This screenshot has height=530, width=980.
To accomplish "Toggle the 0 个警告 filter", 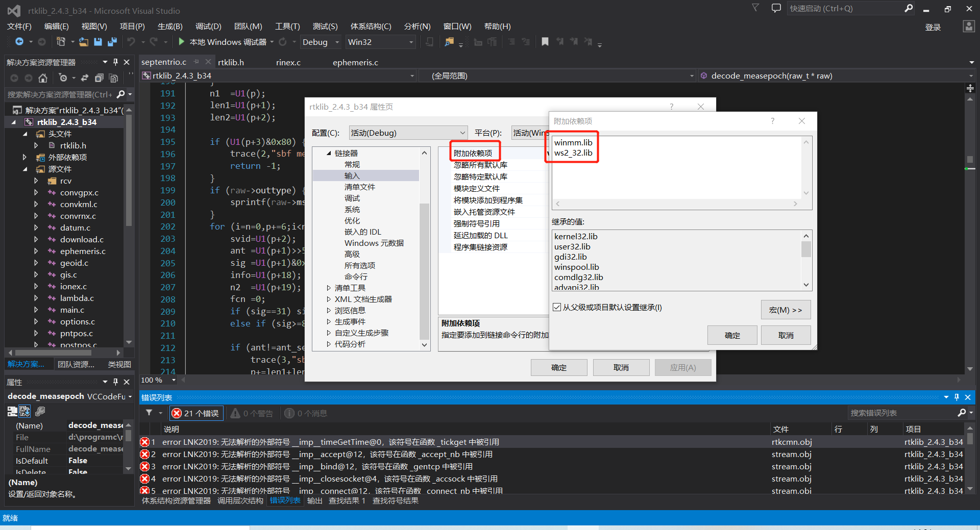I will coord(252,413).
